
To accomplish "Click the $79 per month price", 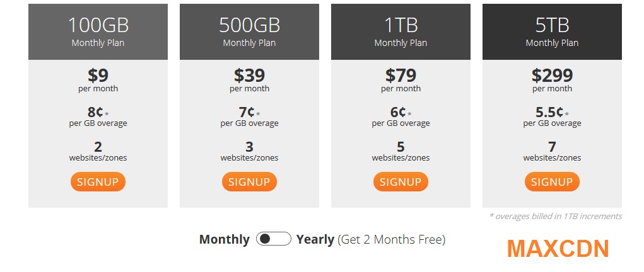I will tap(401, 80).
